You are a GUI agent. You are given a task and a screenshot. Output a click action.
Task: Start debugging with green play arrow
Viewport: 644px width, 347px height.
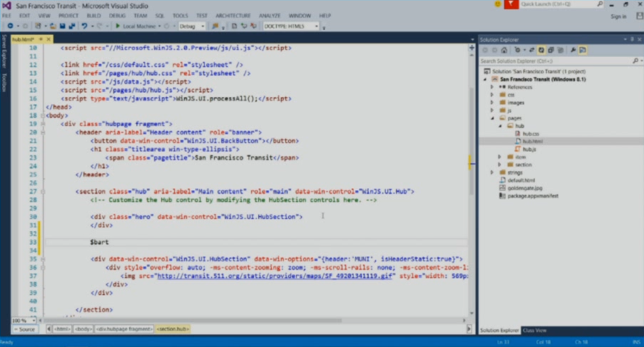tap(118, 26)
